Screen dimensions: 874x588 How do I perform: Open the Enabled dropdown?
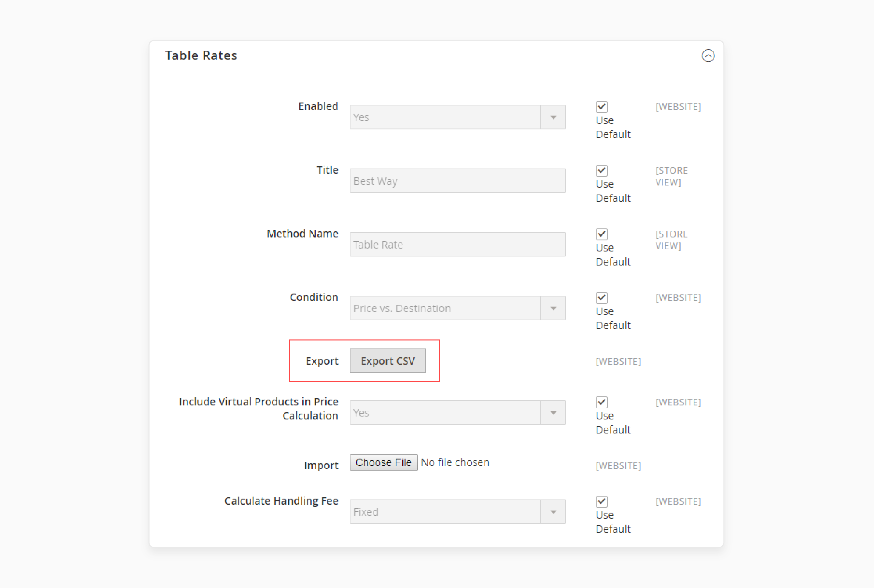click(x=457, y=117)
